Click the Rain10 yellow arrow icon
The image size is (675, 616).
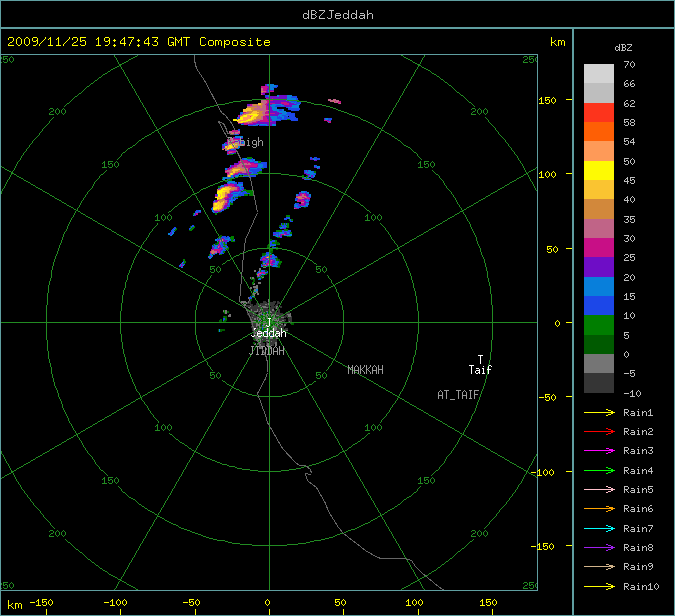click(x=599, y=586)
